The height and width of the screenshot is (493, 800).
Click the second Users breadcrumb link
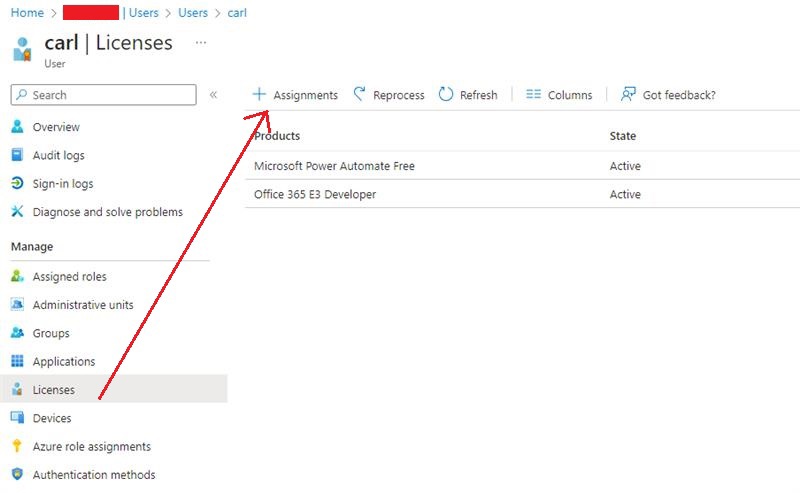[193, 13]
